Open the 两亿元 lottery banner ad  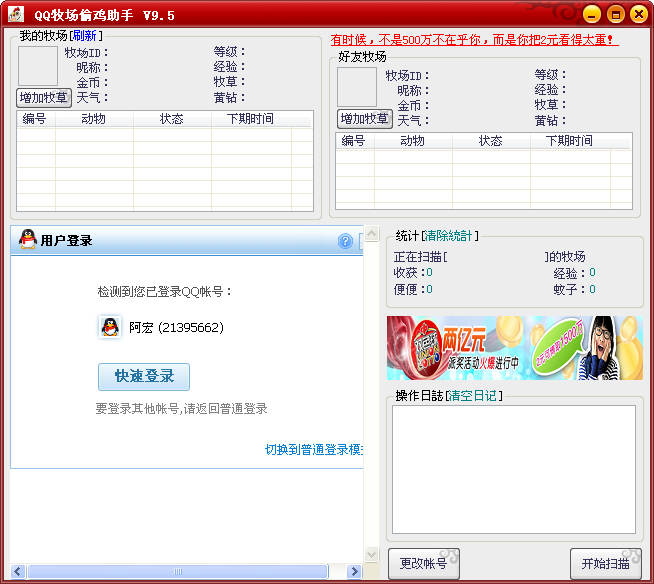(515, 348)
